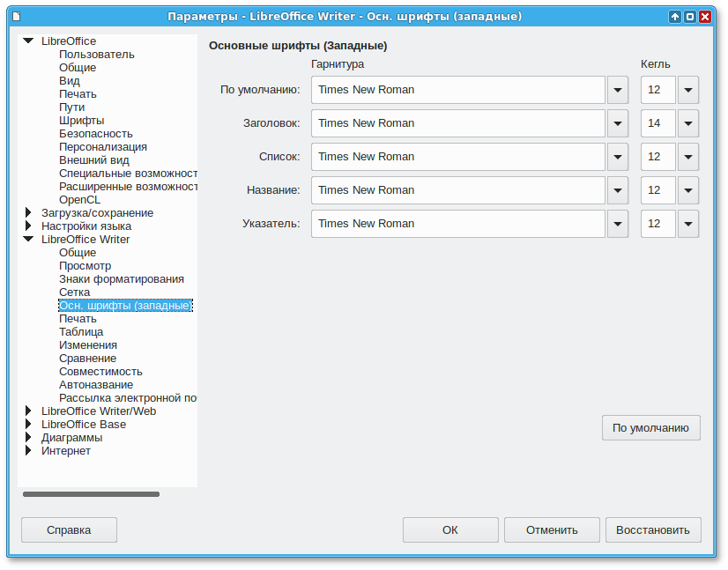The width and height of the screenshot is (728, 570).
Task: Open the По умолчанию font name dropdown
Action: point(618,90)
